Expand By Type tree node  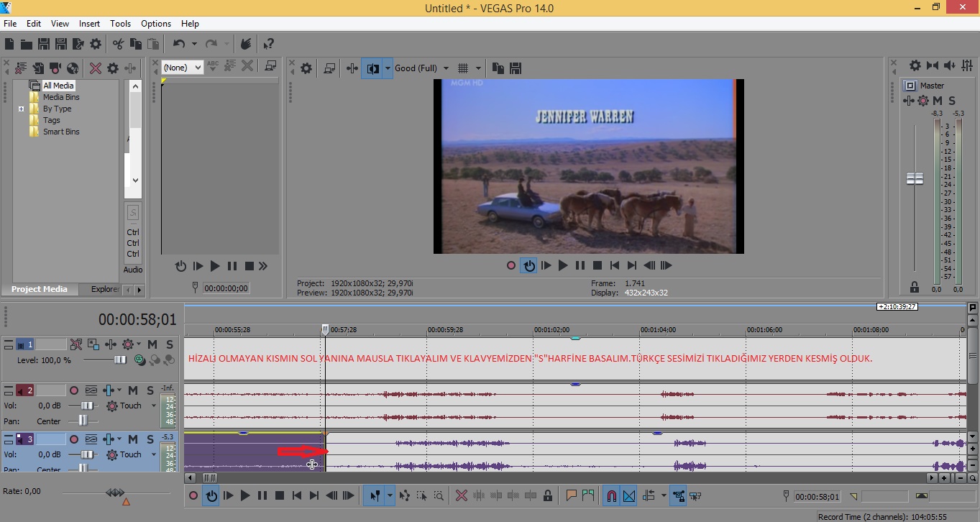pyautogui.click(x=21, y=109)
